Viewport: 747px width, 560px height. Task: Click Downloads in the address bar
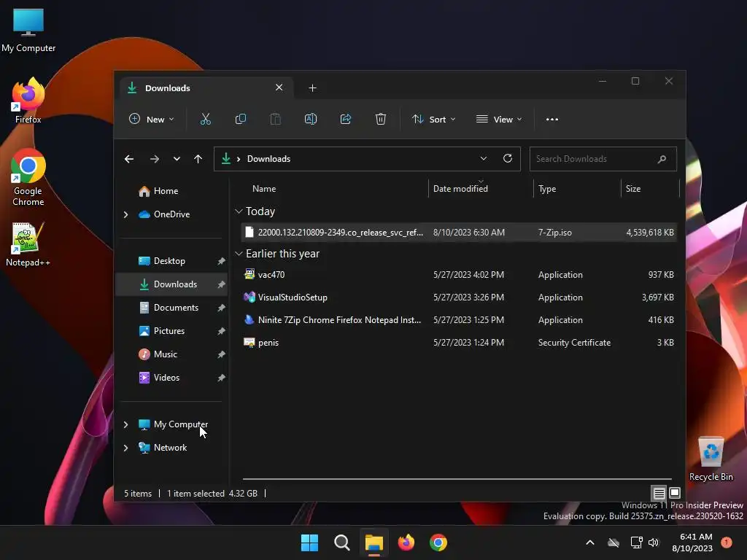[268, 159]
